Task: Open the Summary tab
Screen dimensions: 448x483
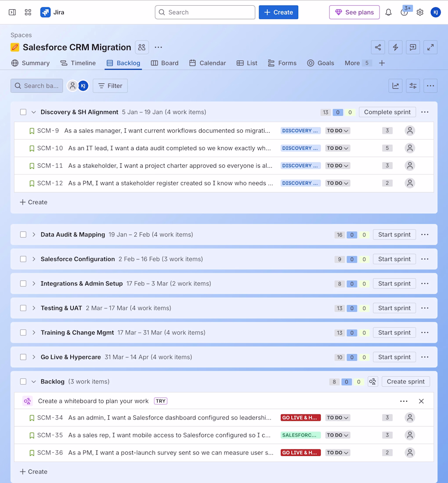Action: [30, 63]
